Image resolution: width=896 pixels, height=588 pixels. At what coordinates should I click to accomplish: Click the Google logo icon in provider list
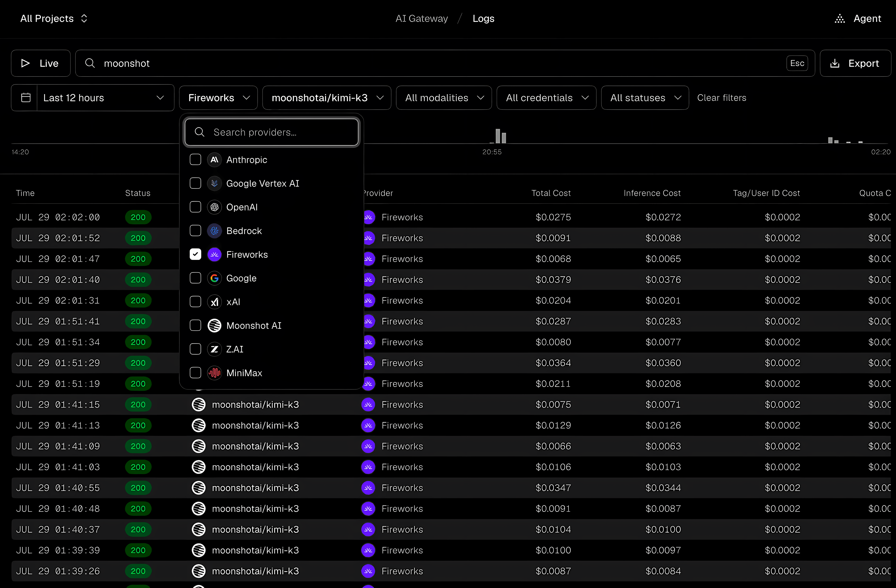[x=214, y=278]
